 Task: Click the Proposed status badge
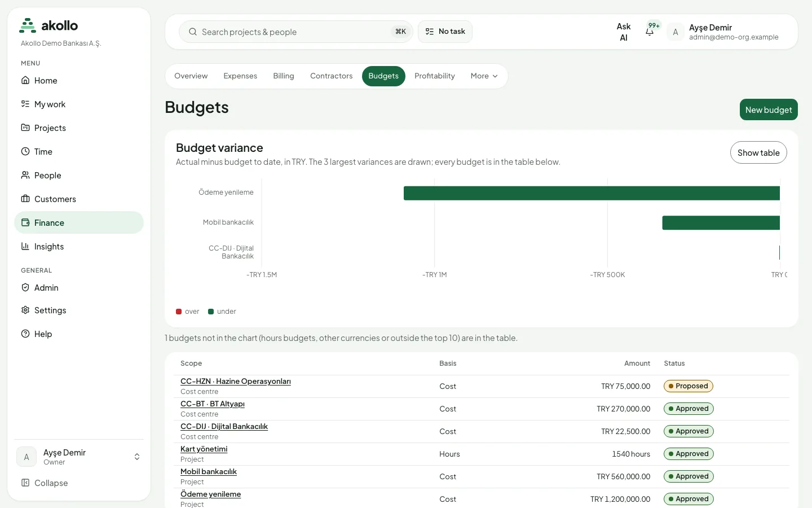point(688,386)
